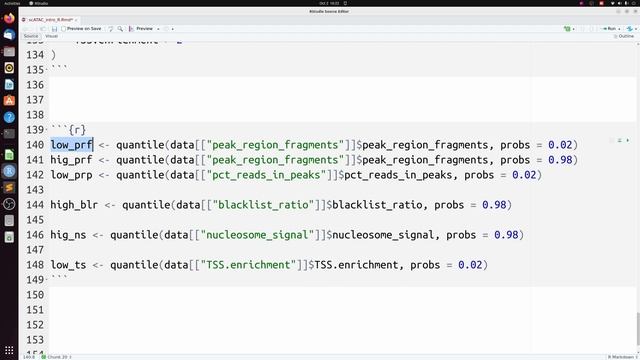Open chunk navigator in status bar
The image size is (640, 360).
[x=57, y=357]
